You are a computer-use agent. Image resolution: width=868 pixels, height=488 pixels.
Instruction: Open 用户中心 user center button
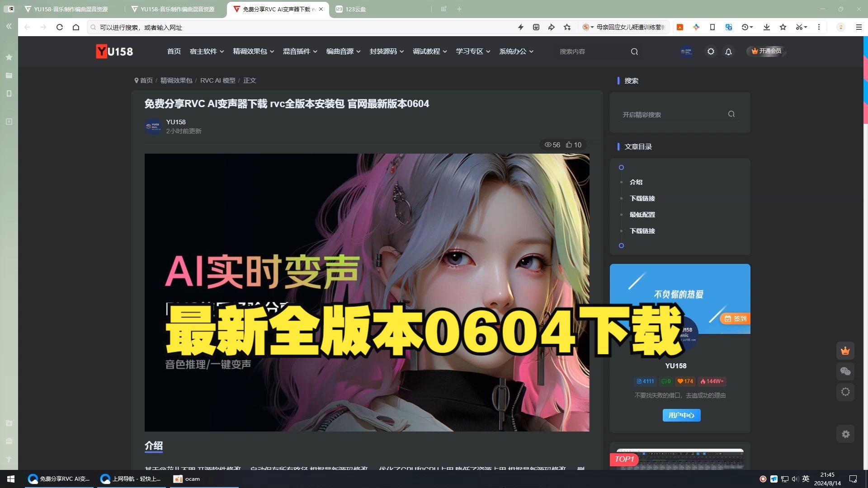(681, 415)
